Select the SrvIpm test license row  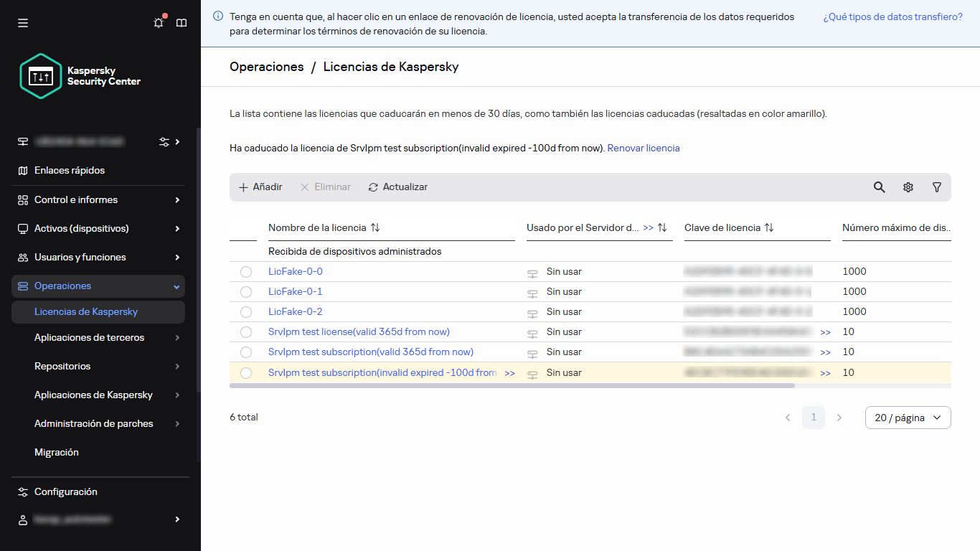pos(246,331)
